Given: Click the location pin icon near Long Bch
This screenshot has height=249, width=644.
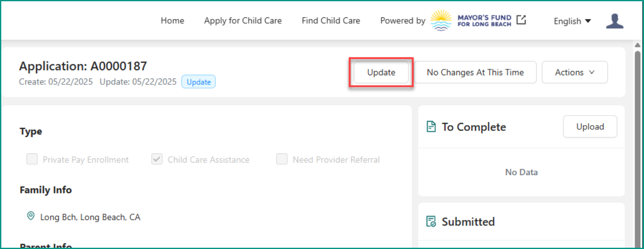Looking at the screenshot, I should click(30, 216).
